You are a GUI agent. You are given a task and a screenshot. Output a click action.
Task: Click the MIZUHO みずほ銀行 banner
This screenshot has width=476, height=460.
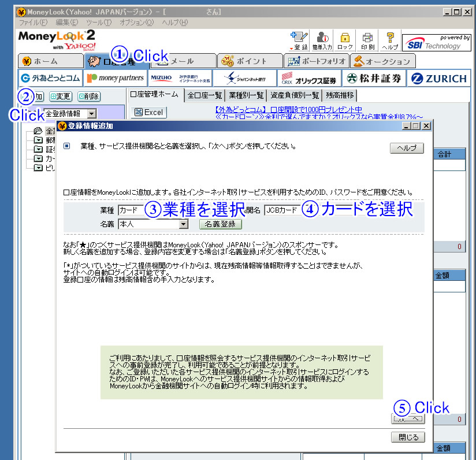tap(180, 79)
